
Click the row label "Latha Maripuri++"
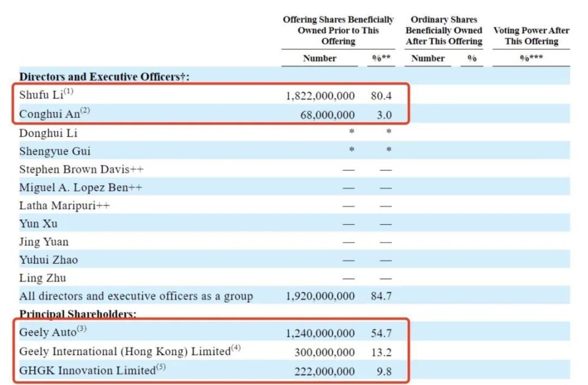coord(64,206)
